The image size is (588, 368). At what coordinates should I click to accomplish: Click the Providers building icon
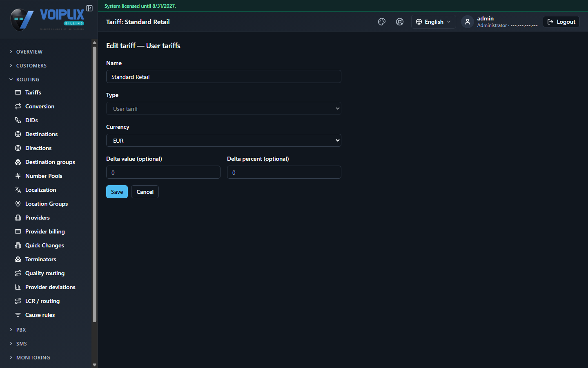18,218
